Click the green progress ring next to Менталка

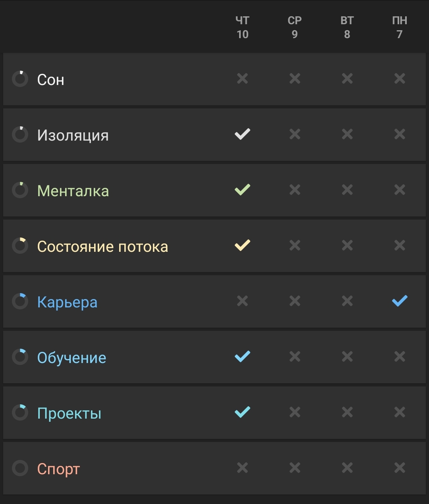(20, 190)
